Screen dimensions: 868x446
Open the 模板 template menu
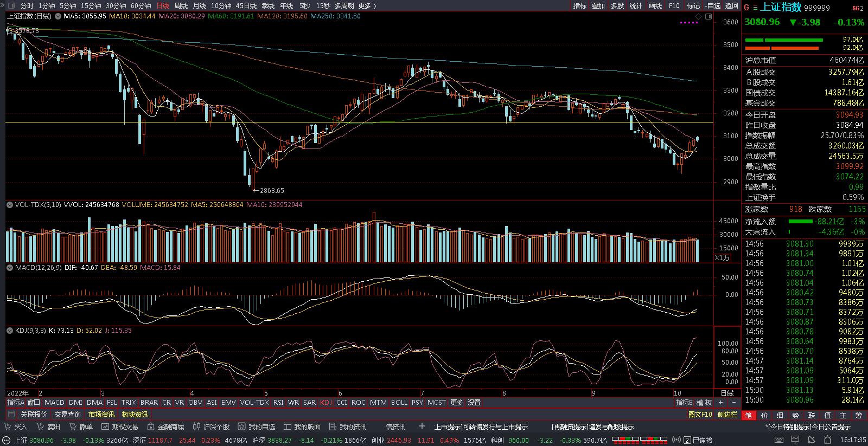click(x=704, y=403)
